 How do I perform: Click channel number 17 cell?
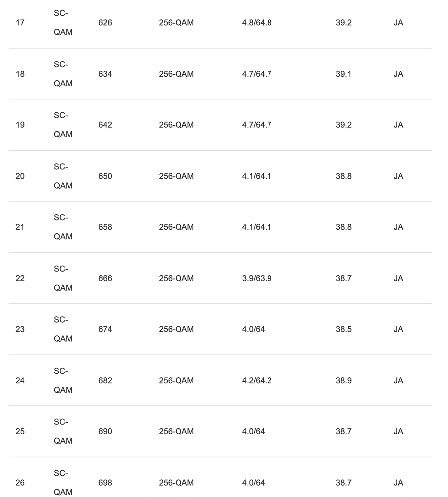[20, 23]
